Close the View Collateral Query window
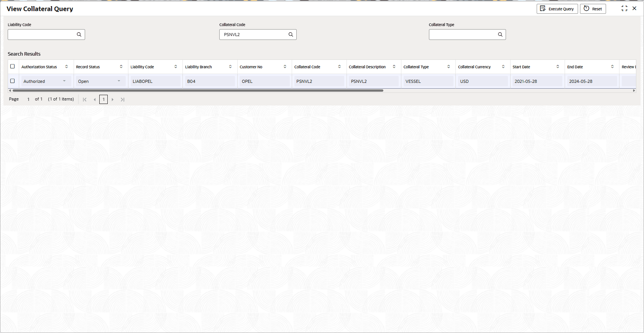This screenshot has height=333, width=644. point(634,8)
